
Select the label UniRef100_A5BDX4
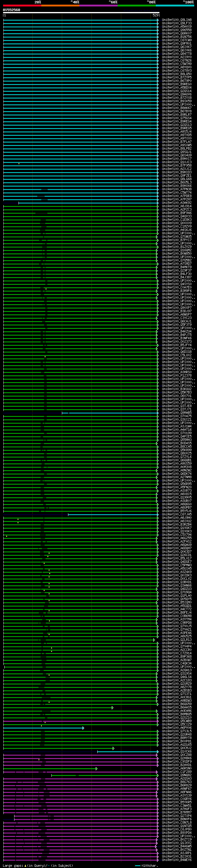[177, 88]
